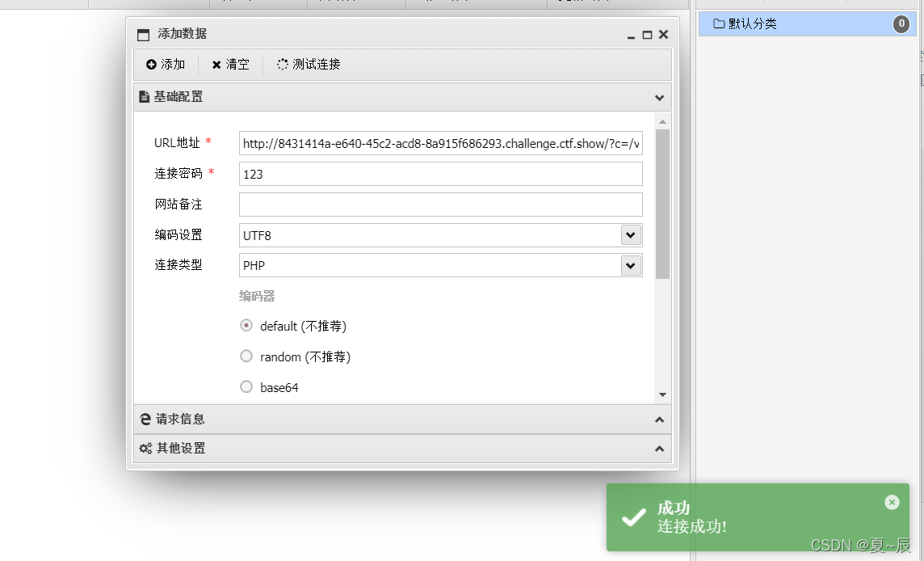The image size is (924, 561).
Task: Click the success checkmark icon in toast
Action: (634, 517)
